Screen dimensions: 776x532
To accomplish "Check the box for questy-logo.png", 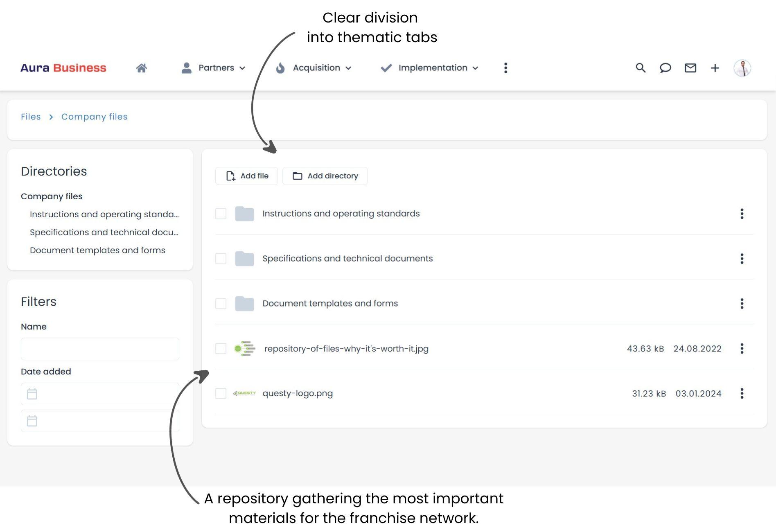I will 221,393.
